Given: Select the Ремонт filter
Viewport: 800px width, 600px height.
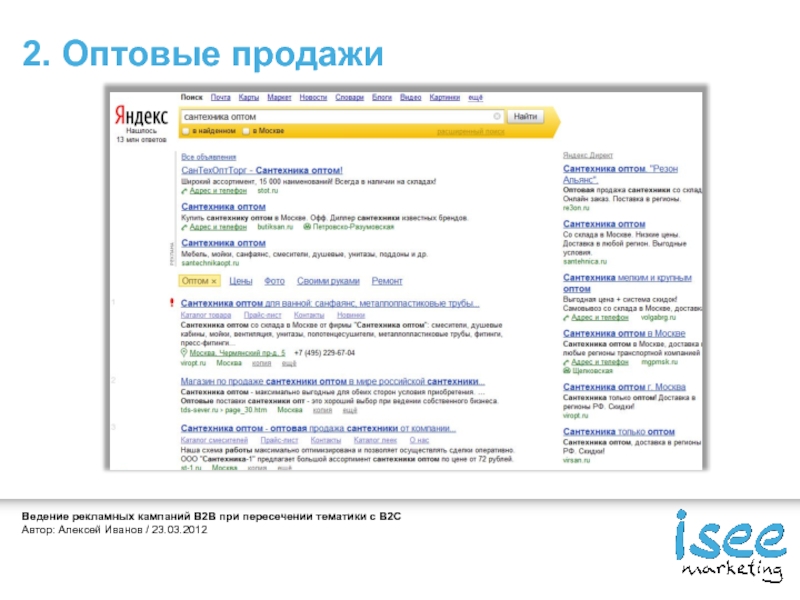Looking at the screenshot, I should click(387, 281).
